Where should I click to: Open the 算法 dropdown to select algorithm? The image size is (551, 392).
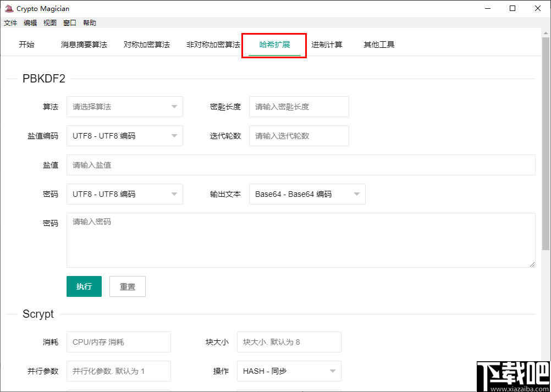click(x=124, y=107)
